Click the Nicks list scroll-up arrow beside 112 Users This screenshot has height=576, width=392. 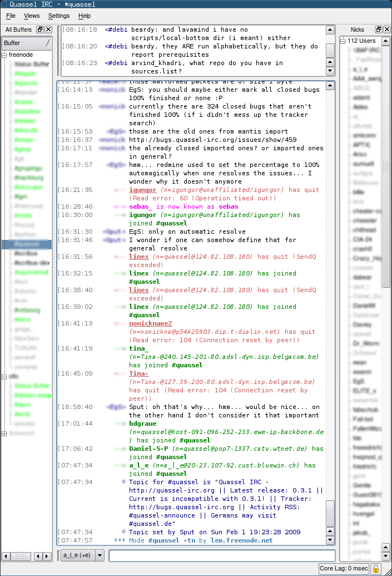[x=386, y=41]
